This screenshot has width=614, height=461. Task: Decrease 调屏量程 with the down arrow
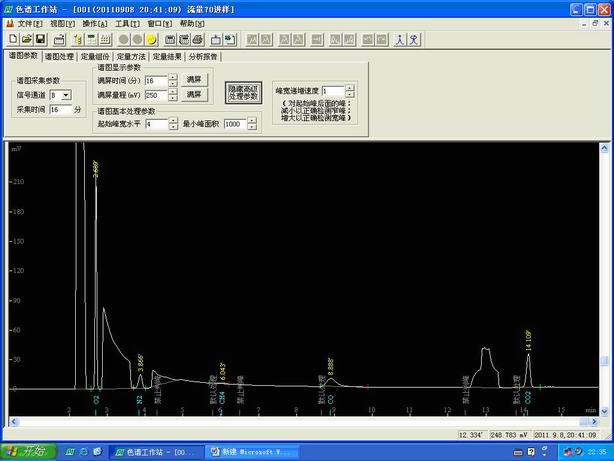click(x=173, y=98)
